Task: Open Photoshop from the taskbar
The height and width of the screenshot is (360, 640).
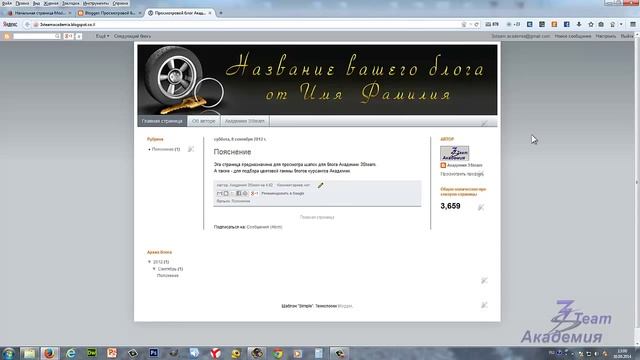Action: 153,353
